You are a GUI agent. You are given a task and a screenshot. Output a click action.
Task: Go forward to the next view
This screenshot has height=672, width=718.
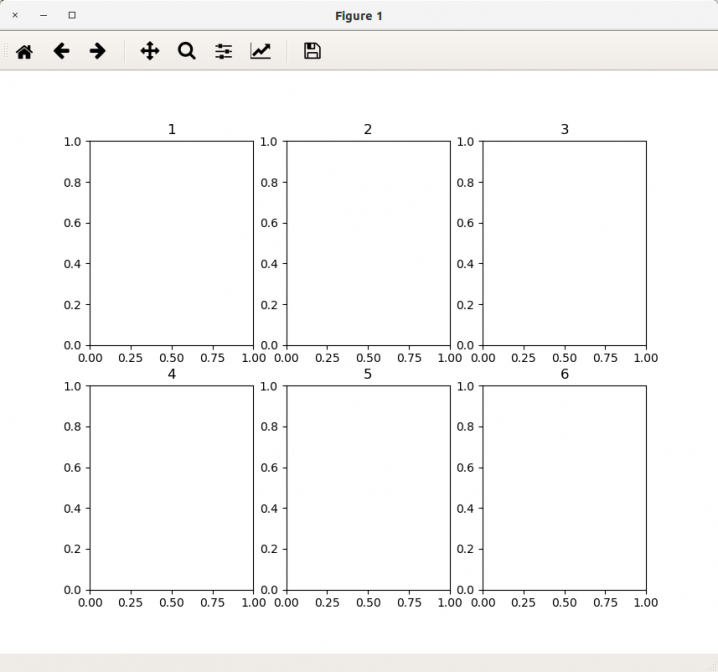tap(97, 51)
